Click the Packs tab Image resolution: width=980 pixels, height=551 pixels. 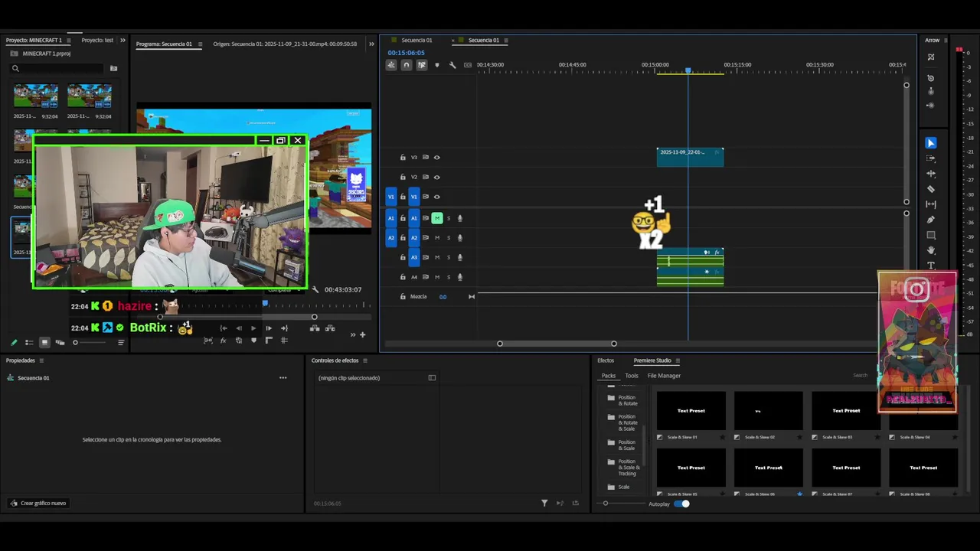point(609,376)
